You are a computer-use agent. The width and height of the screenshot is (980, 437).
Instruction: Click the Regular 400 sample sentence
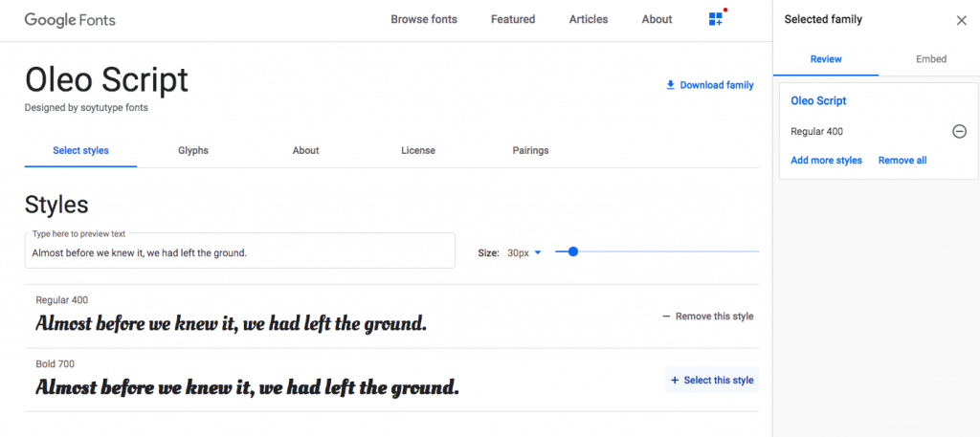(232, 324)
